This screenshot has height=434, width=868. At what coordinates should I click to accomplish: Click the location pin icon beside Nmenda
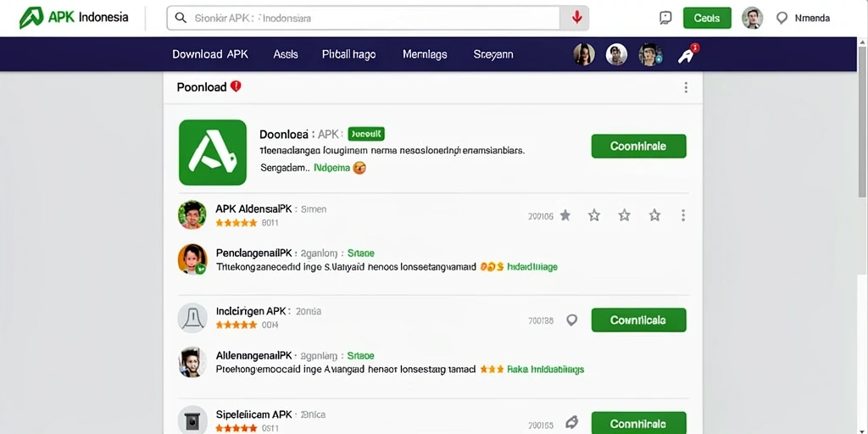(782, 19)
